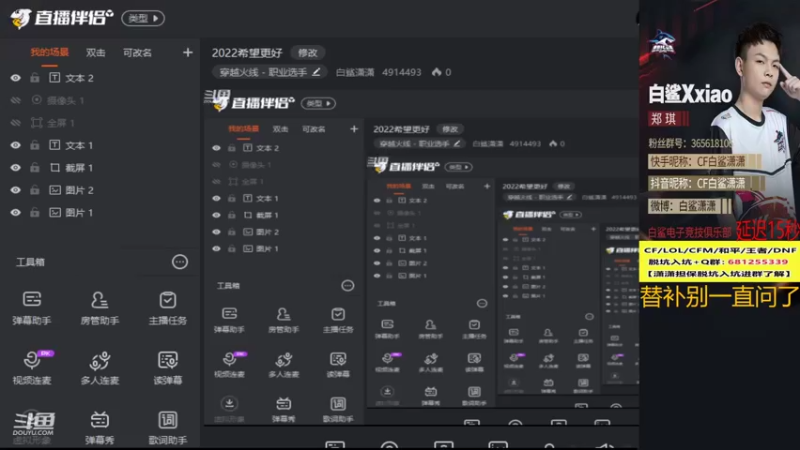
Task: Click the text type icon of 文本 2
Action: (55, 78)
